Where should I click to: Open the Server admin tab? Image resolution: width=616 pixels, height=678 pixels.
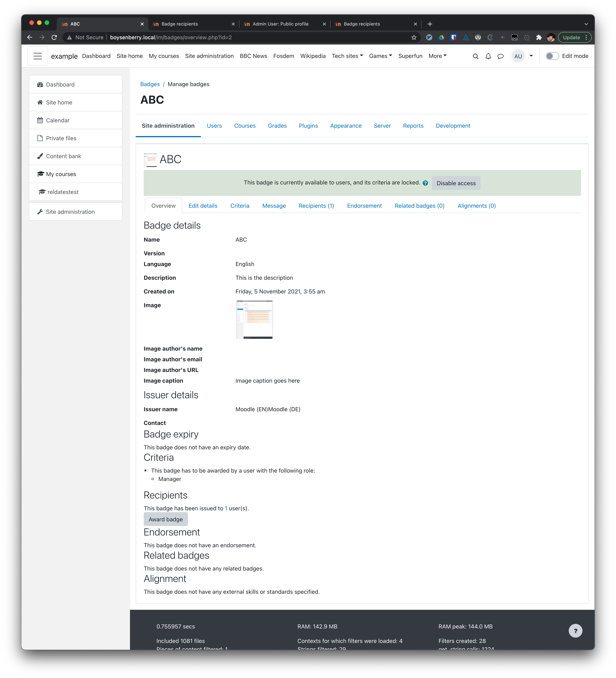pos(382,125)
